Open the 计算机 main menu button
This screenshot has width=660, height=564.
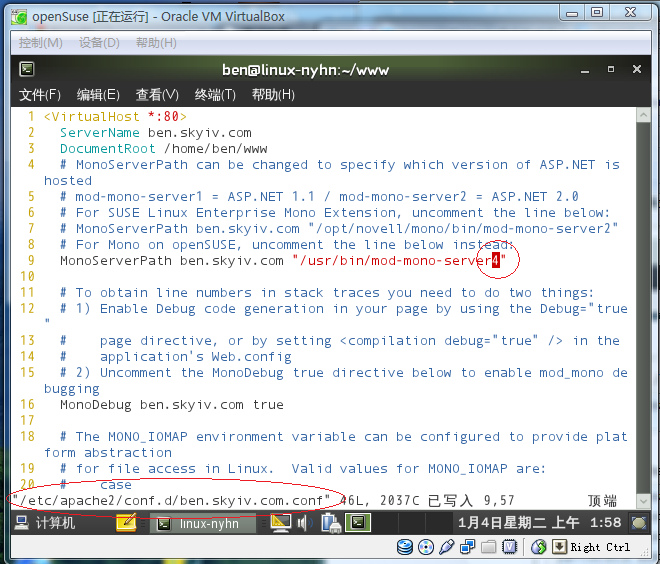point(45,523)
